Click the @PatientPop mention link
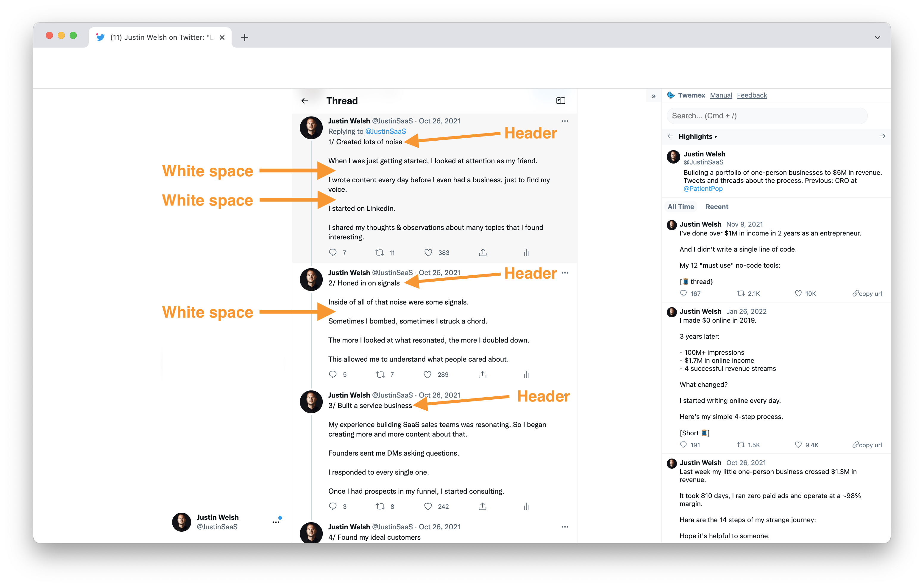 (x=703, y=189)
